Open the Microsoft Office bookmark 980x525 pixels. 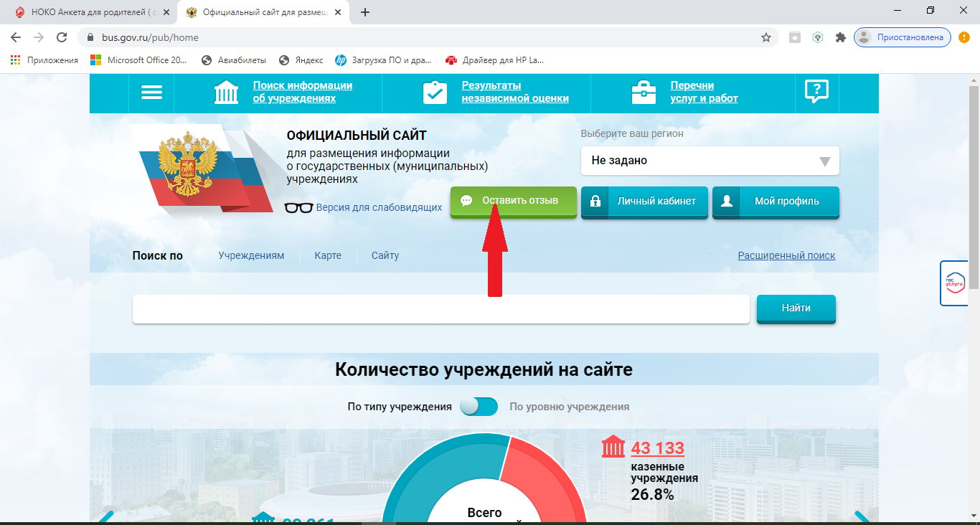(x=138, y=60)
